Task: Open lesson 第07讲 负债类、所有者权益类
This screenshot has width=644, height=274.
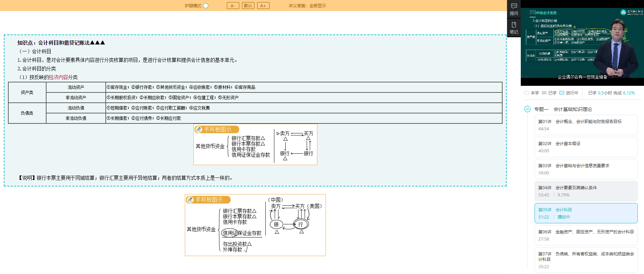Action: pos(586,260)
